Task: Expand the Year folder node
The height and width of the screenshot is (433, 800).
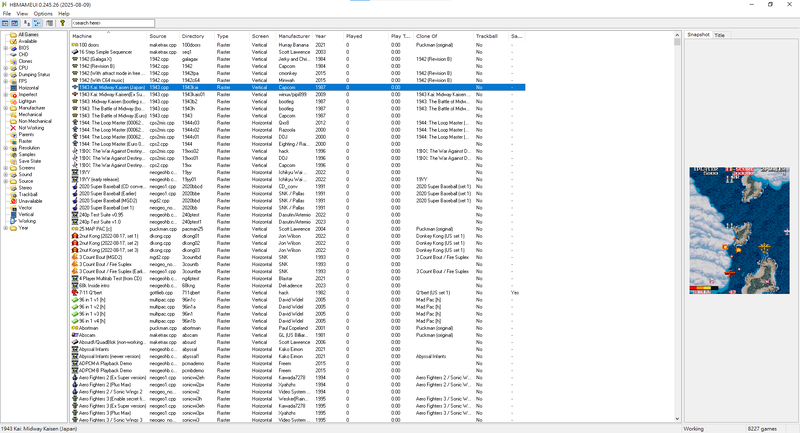Action: [6, 228]
